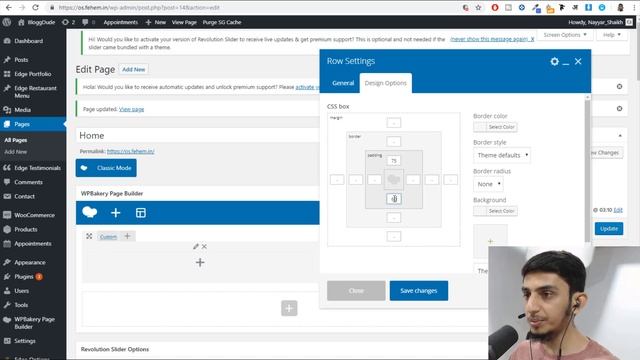Viewport: 640px width, 360px height.
Task: Click the Add New page button
Action: (x=133, y=69)
